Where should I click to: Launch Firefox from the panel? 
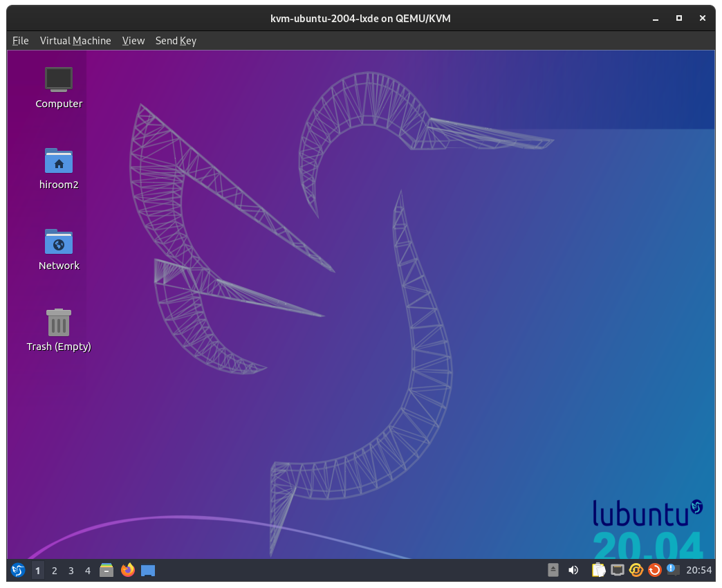[127, 570]
